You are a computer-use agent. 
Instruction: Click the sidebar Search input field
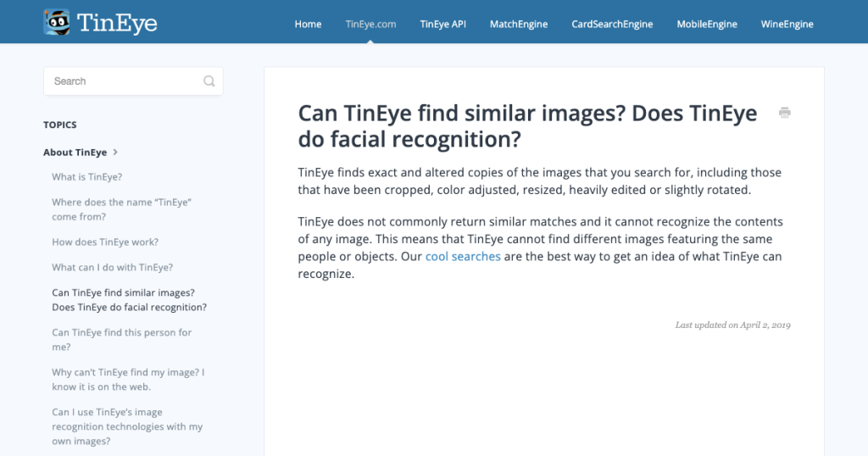133,81
